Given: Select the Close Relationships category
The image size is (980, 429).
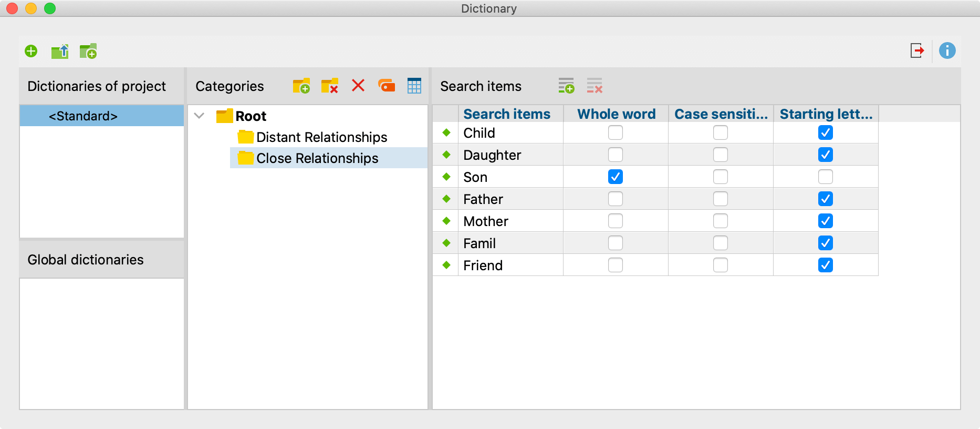Looking at the screenshot, I should [317, 158].
